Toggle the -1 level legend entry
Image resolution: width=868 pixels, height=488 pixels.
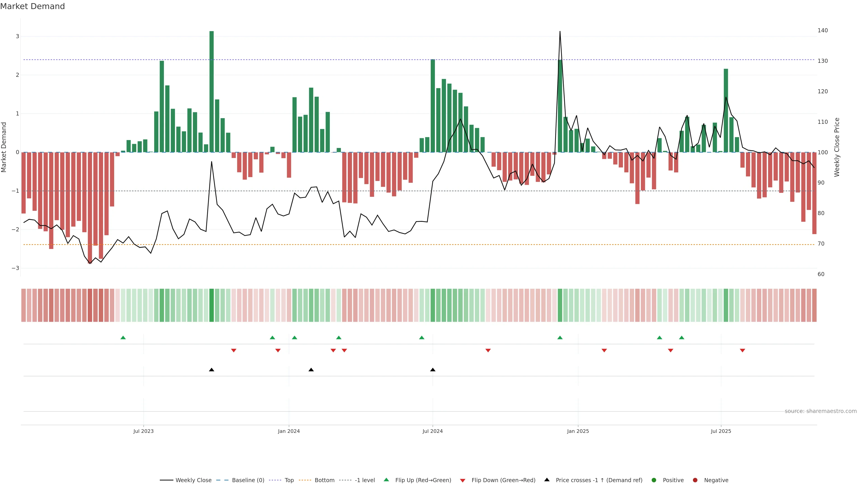[x=365, y=480]
